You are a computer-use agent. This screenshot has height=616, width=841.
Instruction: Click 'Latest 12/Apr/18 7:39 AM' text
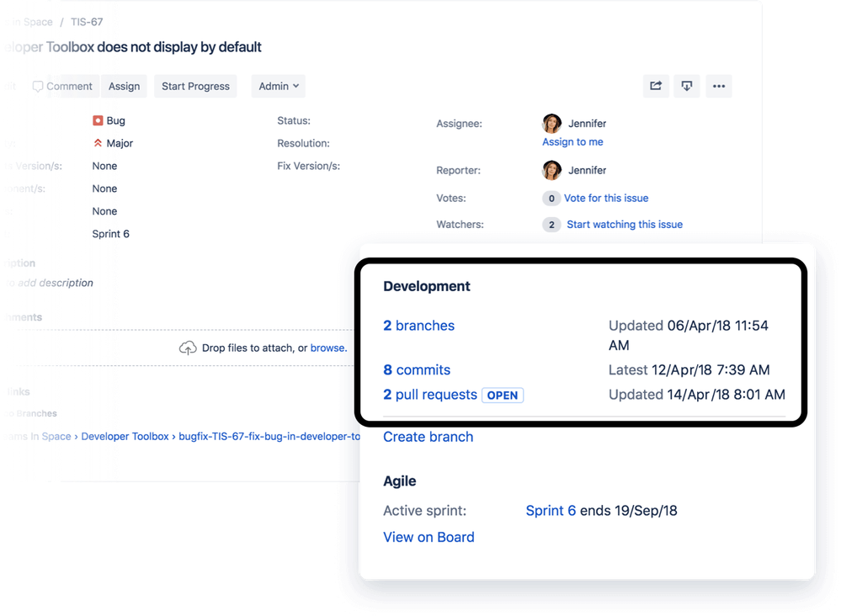tap(689, 370)
